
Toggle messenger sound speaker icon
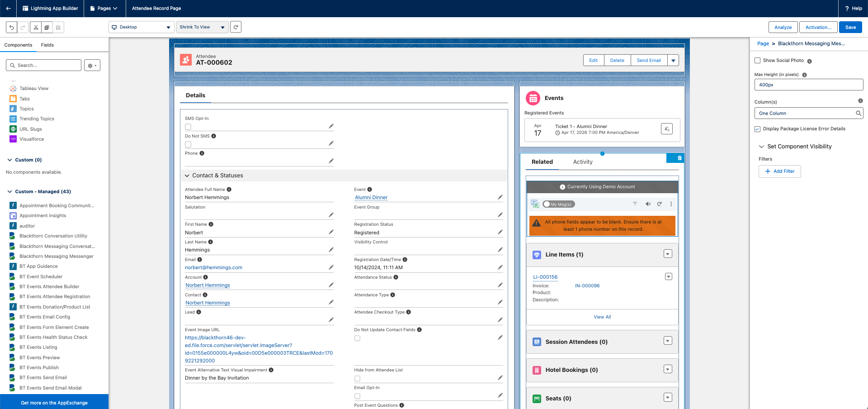coord(648,204)
